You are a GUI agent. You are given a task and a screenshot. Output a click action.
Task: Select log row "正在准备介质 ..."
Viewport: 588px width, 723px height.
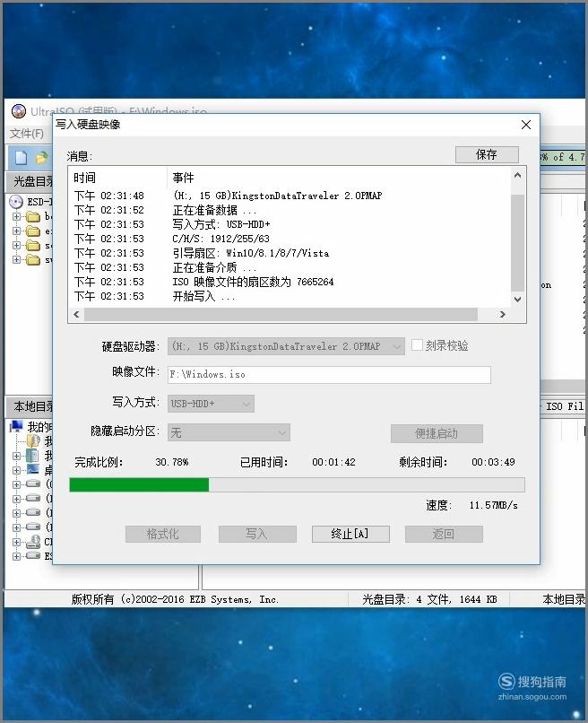coord(290,267)
